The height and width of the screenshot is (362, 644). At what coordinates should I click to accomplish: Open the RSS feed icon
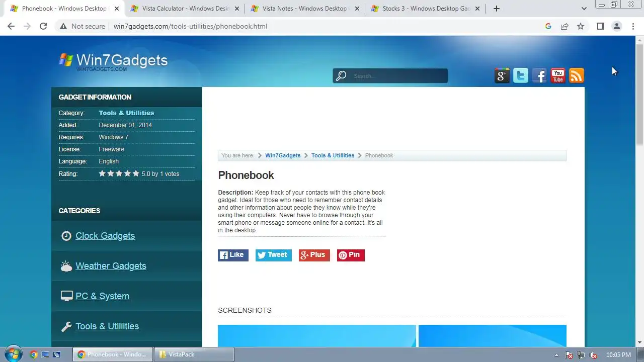click(577, 75)
